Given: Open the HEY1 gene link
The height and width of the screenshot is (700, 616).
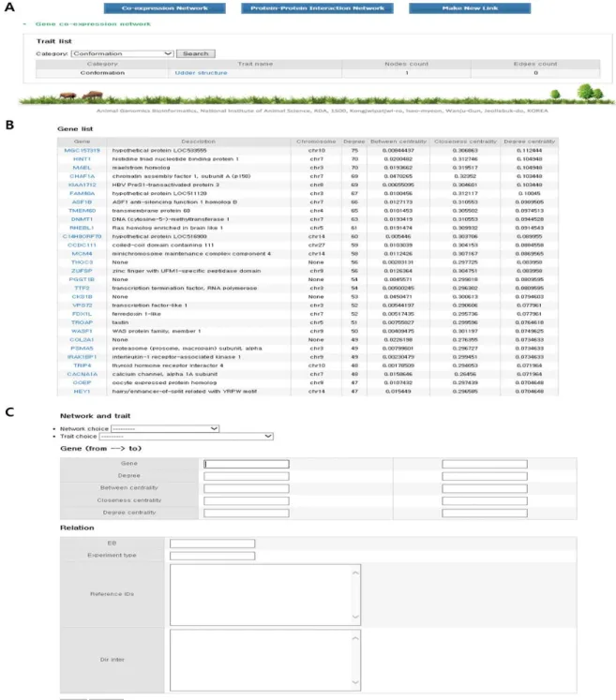Looking at the screenshot, I should [82, 391].
